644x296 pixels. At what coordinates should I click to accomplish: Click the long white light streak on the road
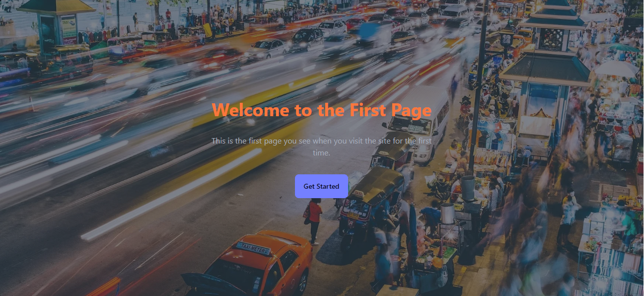(x=171, y=195)
